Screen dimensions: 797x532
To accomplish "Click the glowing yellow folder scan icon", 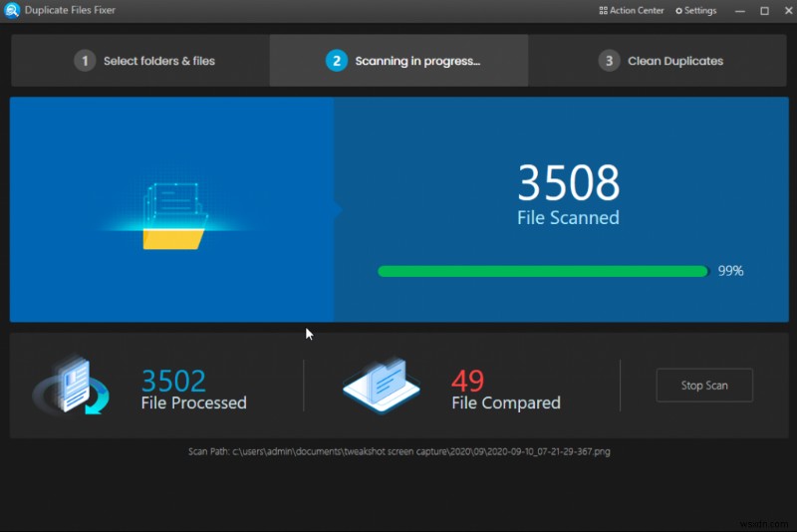I will coord(174,216).
